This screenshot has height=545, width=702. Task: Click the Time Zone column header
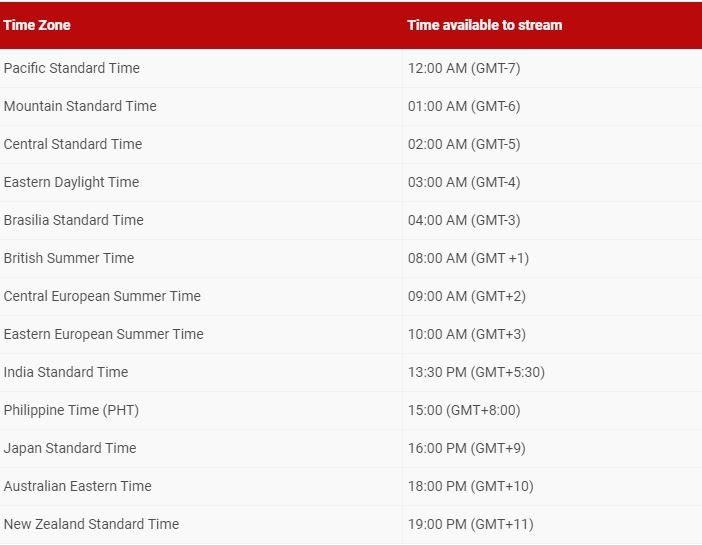tap(37, 25)
